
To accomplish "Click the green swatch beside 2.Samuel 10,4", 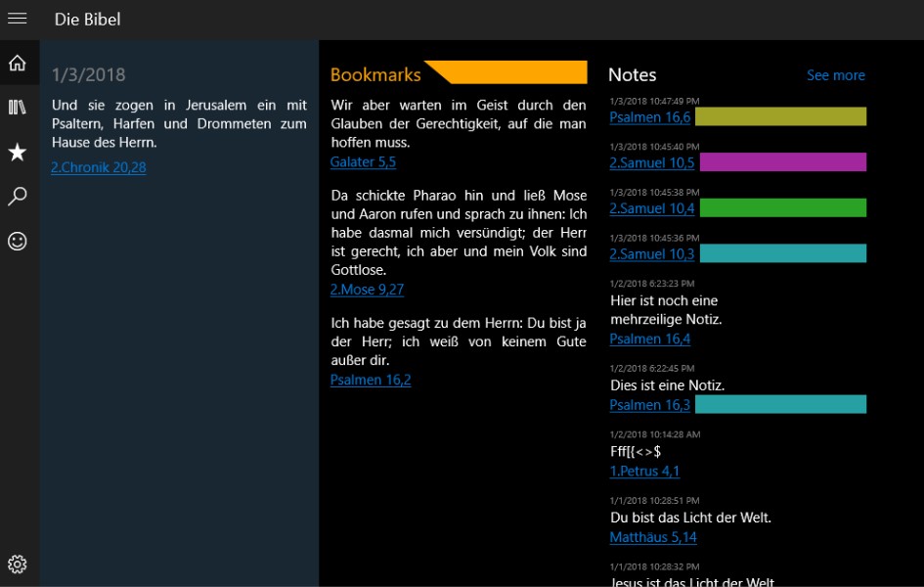I will pyautogui.click(x=782, y=207).
